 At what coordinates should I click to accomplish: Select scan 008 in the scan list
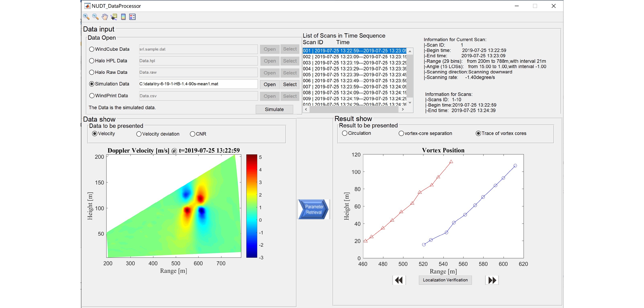355,92
